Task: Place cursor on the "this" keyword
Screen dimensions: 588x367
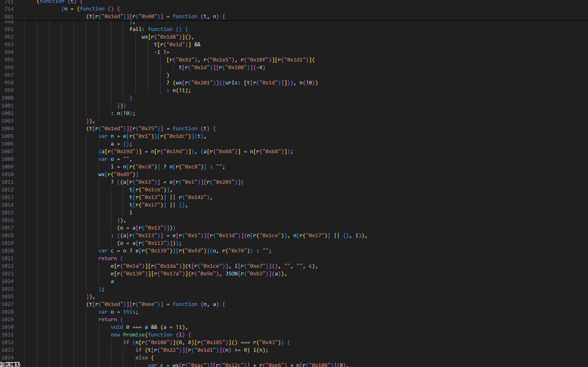Action: pos(129,312)
